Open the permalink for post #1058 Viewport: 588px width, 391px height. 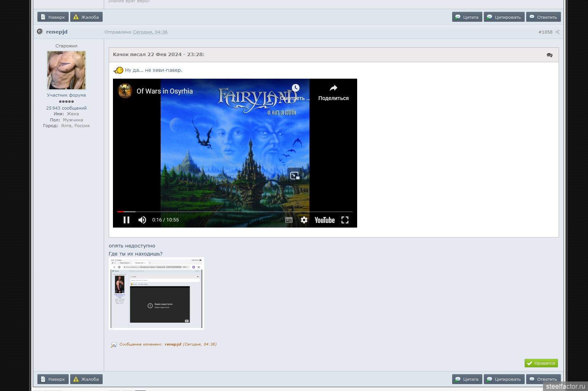(545, 32)
